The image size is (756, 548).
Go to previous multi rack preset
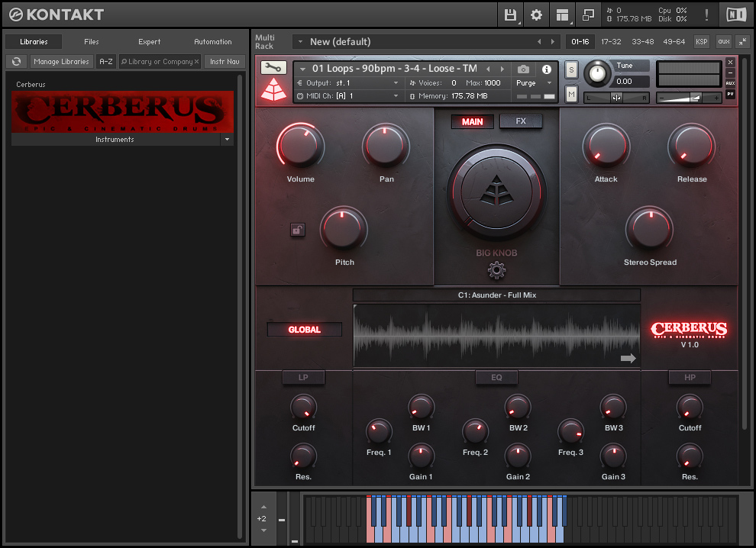pos(539,42)
